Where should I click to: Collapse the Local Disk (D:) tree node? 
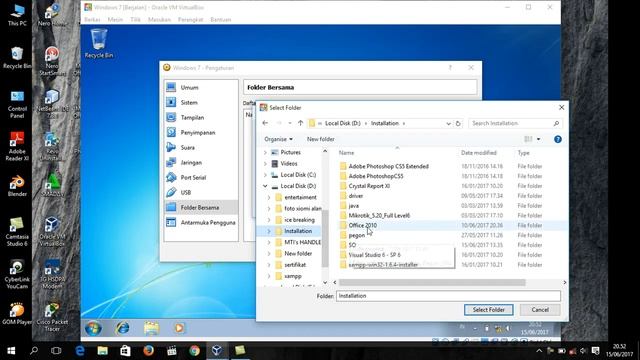click(265, 186)
